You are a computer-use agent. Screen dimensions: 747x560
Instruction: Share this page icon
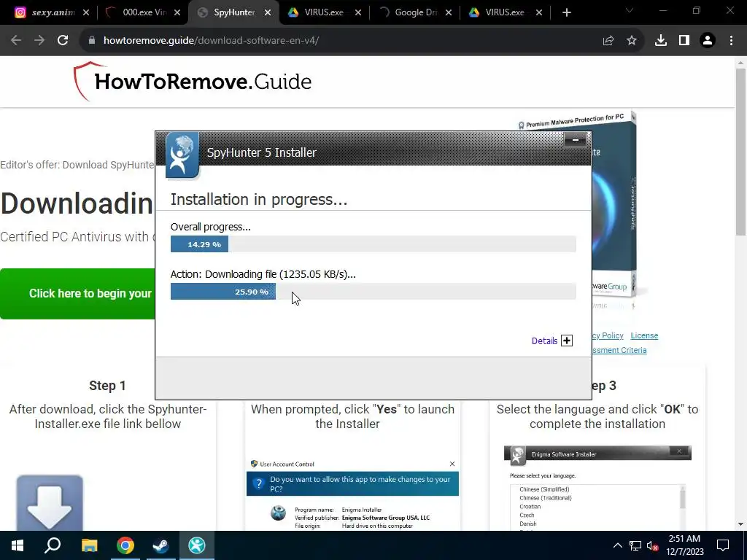pos(608,41)
